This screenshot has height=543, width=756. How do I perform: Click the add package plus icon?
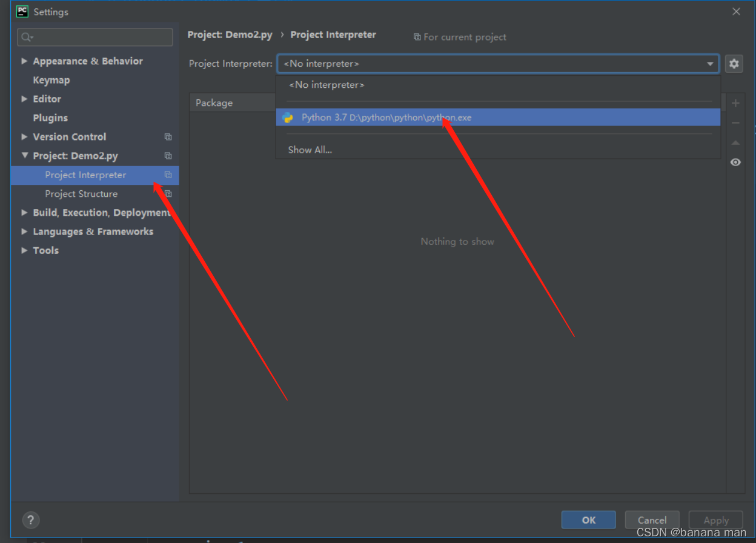(735, 104)
